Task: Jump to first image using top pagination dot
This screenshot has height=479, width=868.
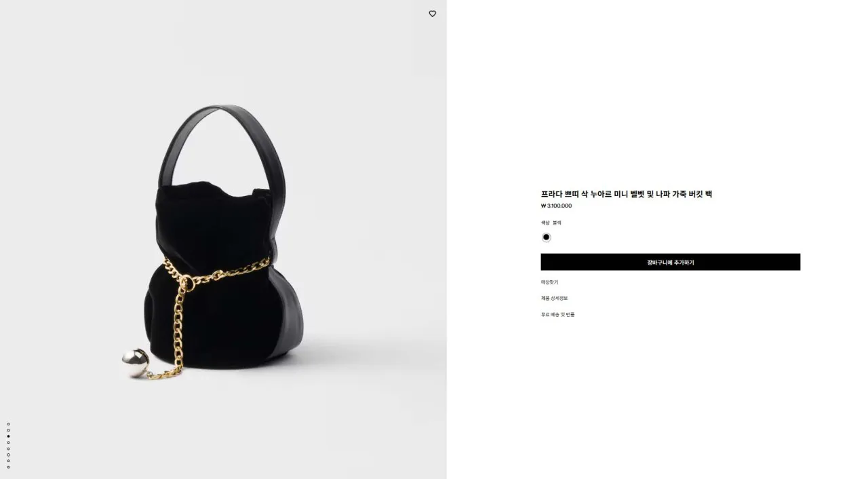Action: (8, 424)
